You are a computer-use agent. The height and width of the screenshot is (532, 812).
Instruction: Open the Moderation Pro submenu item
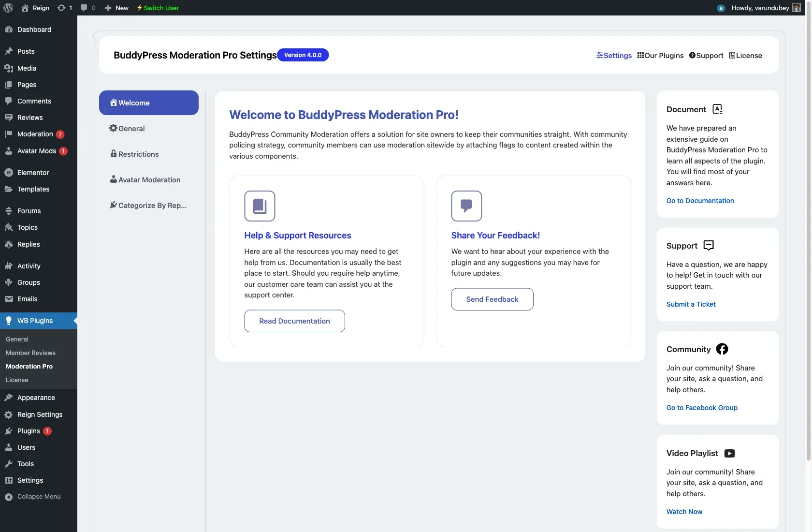[29, 366]
